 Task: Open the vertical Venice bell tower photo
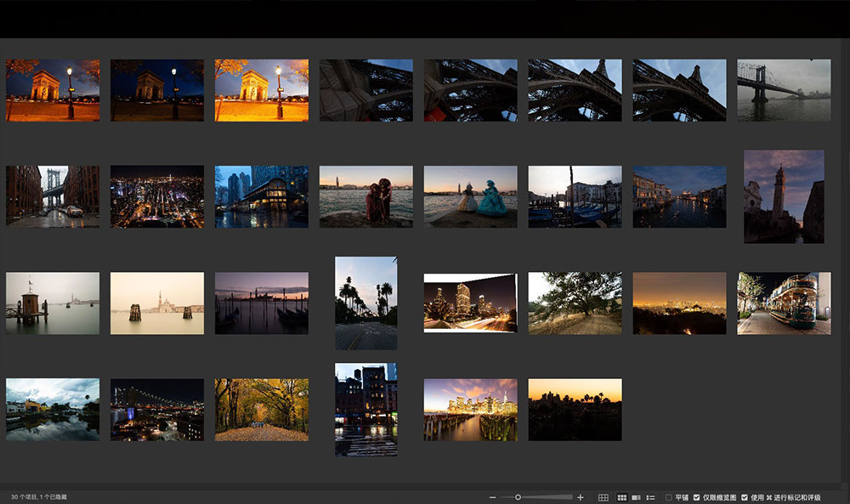[x=783, y=196]
